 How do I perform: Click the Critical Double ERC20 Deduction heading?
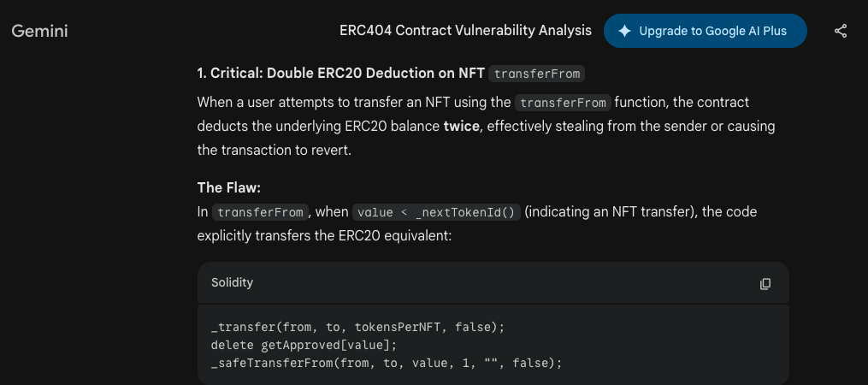pyautogui.click(x=341, y=74)
